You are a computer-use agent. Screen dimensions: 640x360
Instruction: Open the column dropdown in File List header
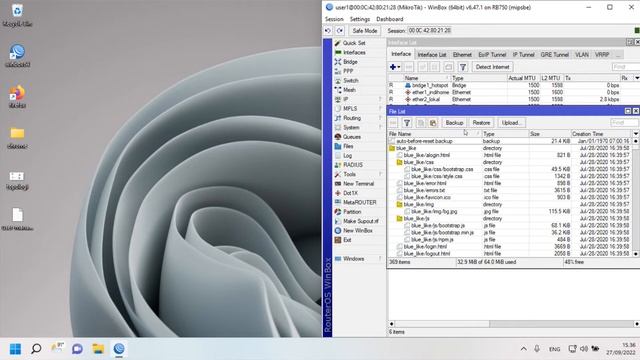636,134
